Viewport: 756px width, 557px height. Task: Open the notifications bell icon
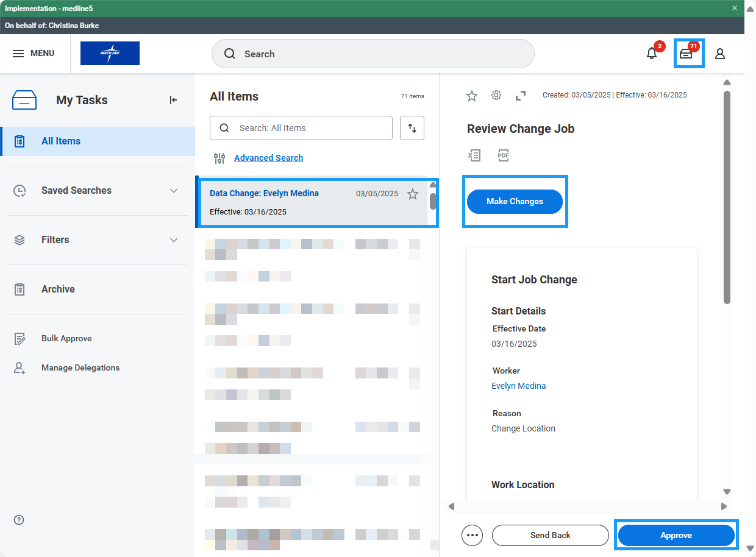pyautogui.click(x=652, y=54)
